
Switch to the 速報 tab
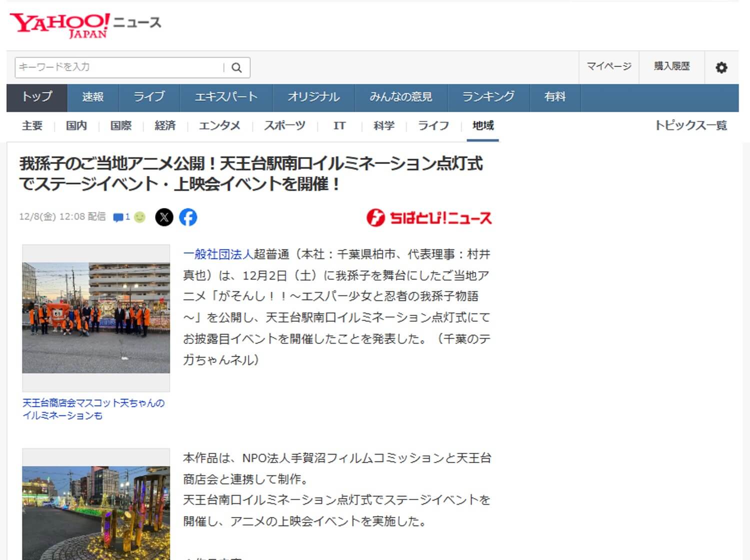pyautogui.click(x=93, y=97)
